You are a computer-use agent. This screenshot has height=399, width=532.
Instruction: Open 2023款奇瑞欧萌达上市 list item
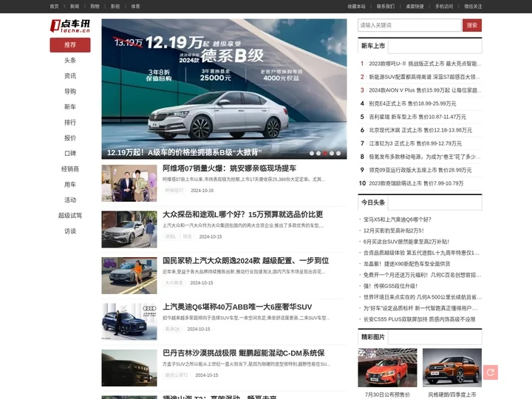pyautogui.click(x=416, y=183)
